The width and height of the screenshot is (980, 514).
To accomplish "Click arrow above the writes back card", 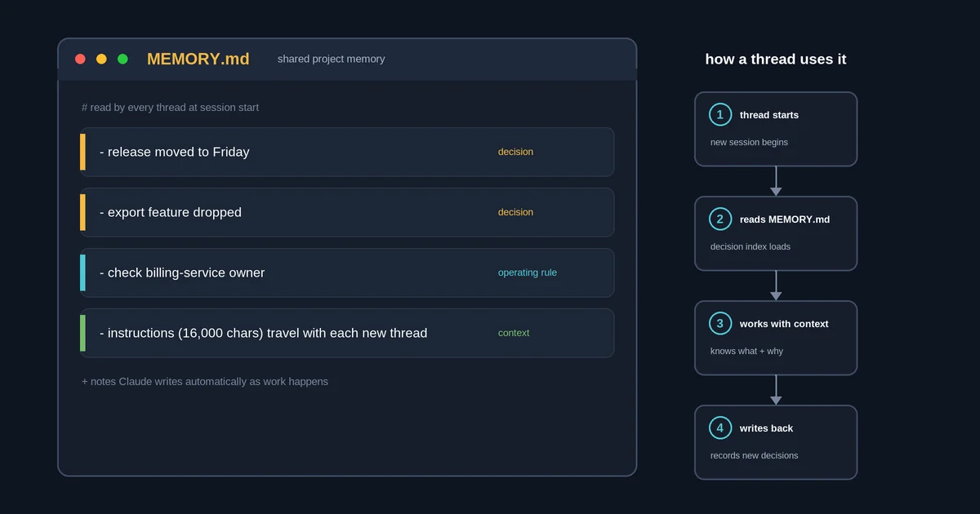I will pyautogui.click(x=776, y=390).
